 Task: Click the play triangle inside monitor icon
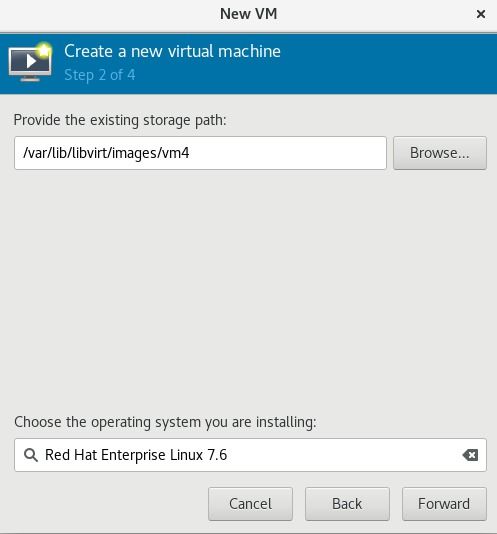31,61
